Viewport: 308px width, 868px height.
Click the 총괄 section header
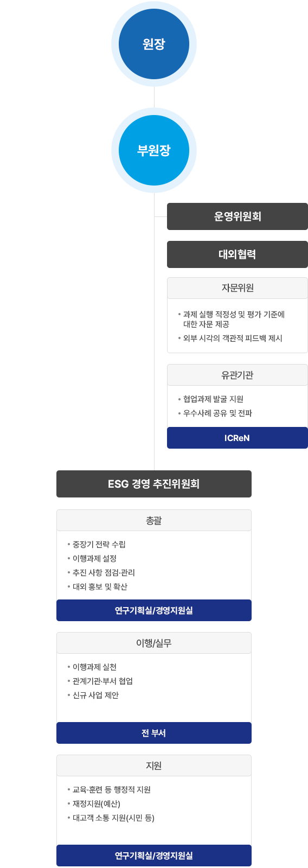click(154, 520)
